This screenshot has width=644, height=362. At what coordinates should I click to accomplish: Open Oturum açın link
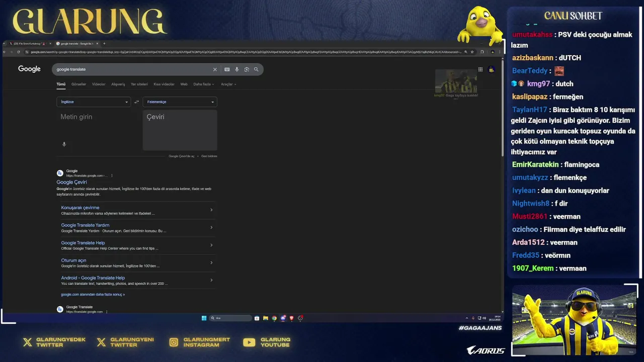click(x=73, y=260)
